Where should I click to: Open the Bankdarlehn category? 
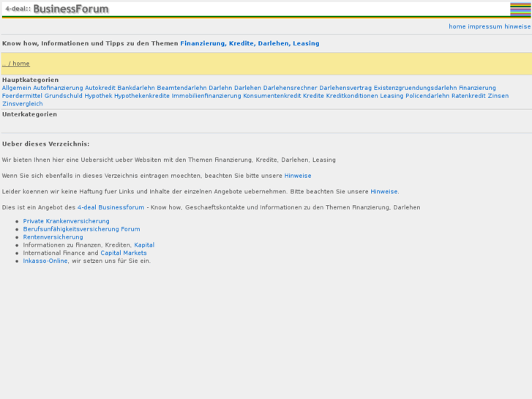click(x=136, y=88)
